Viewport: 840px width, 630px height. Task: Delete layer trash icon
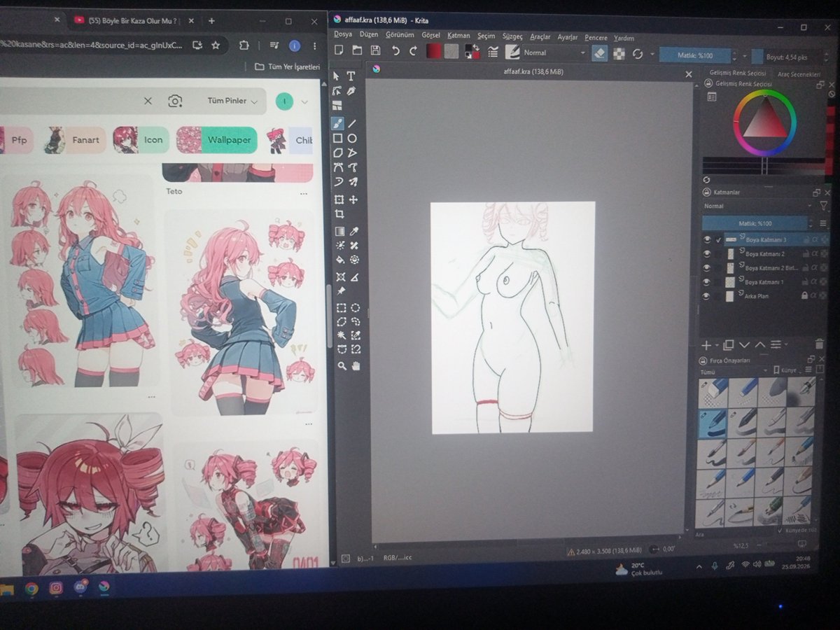820,344
